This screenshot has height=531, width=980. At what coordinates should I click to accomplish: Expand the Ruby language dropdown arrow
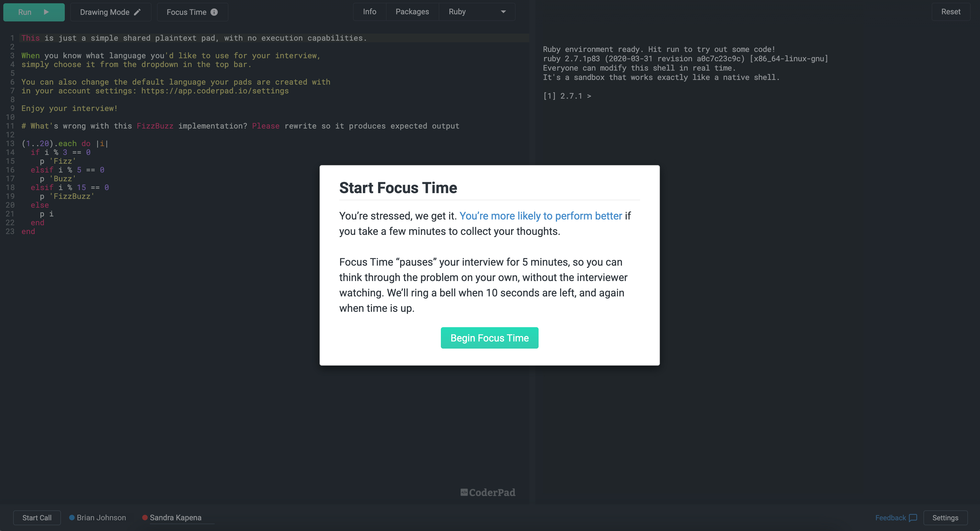coord(503,12)
